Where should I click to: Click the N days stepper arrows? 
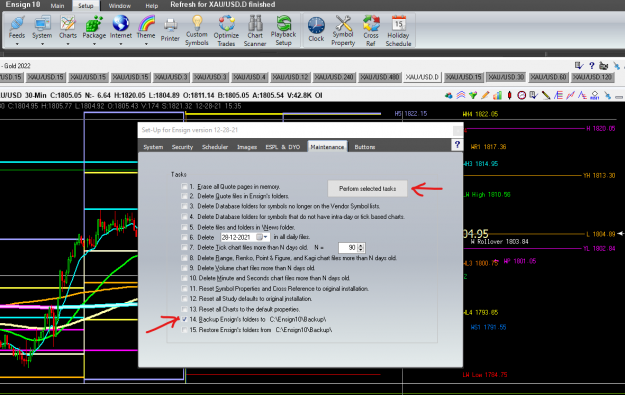point(361,248)
